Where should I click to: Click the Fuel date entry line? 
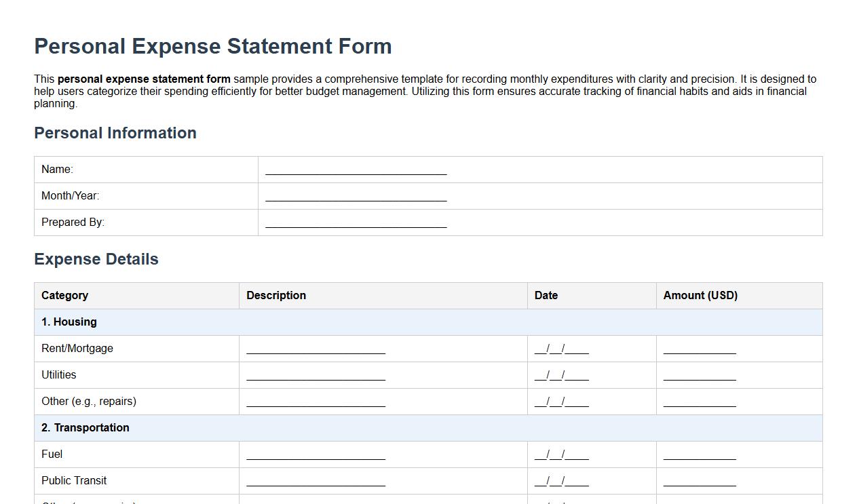click(560, 456)
